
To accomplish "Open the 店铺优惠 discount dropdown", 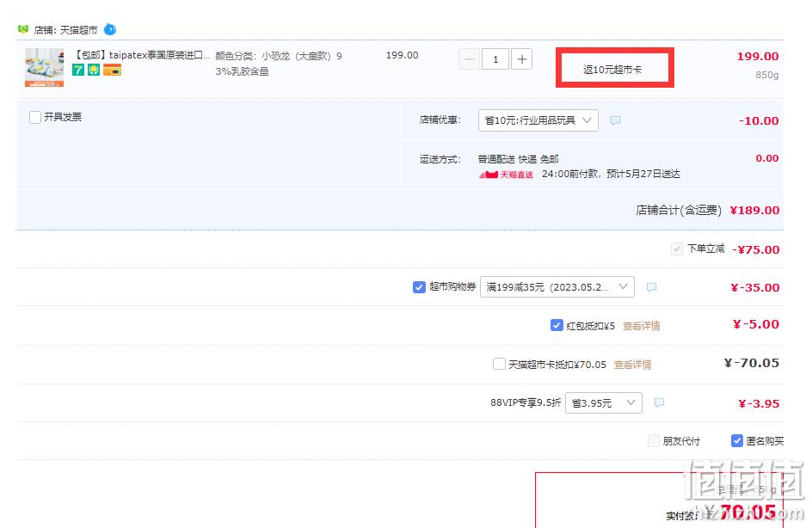I will (x=538, y=120).
